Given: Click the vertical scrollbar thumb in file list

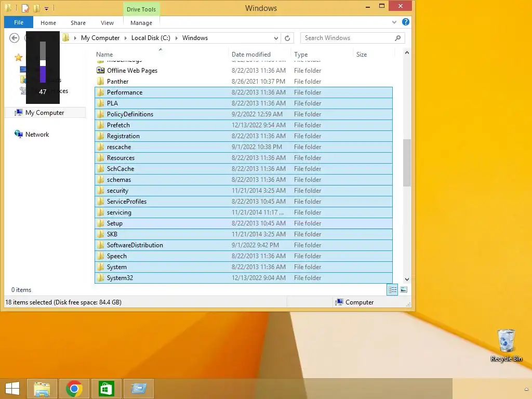Looking at the screenshot, I should point(407,163).
